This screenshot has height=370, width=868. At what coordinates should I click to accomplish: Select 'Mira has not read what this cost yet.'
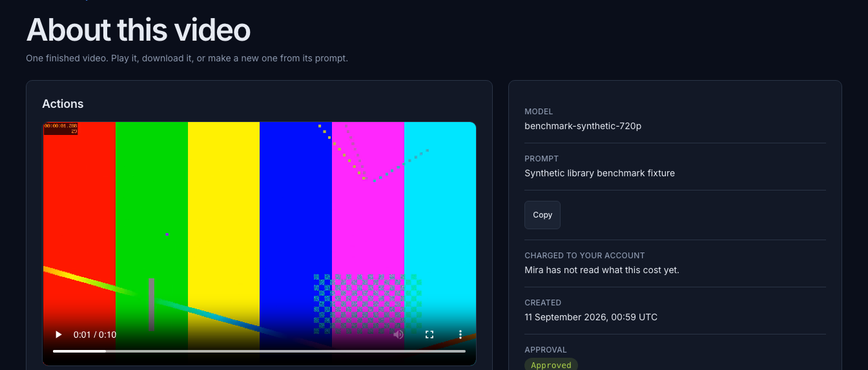click(x=602, y=270)
